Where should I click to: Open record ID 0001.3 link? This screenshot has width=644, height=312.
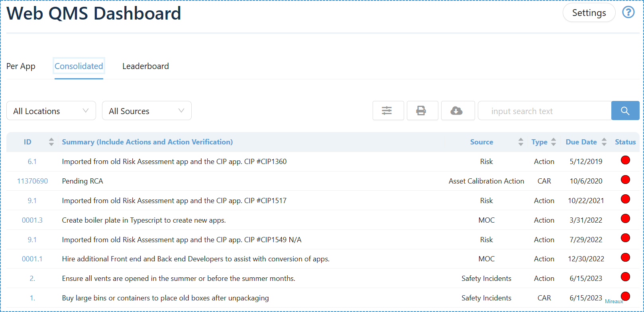32,220
